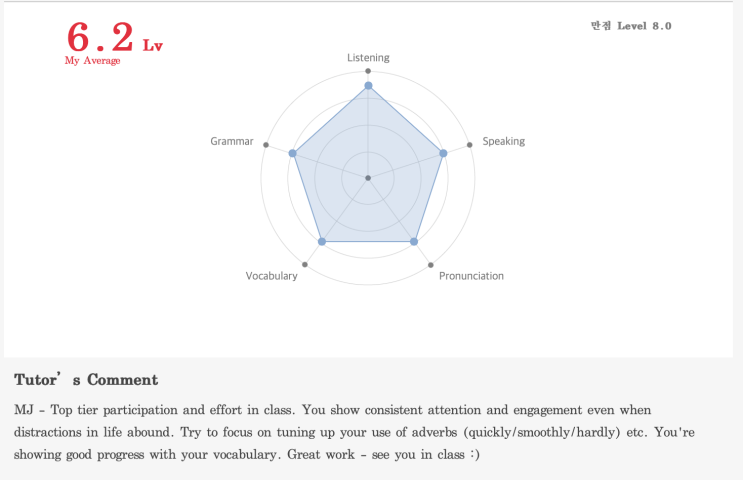743x480 pixels.
Task: Select the Speaking axis label
Action: pos(503,141)
